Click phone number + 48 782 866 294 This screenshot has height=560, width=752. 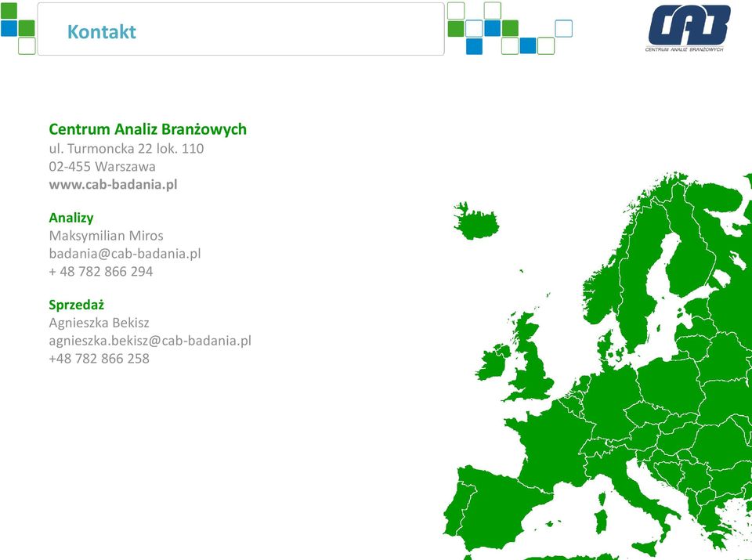pyautogui.click(x=101, y=271)
